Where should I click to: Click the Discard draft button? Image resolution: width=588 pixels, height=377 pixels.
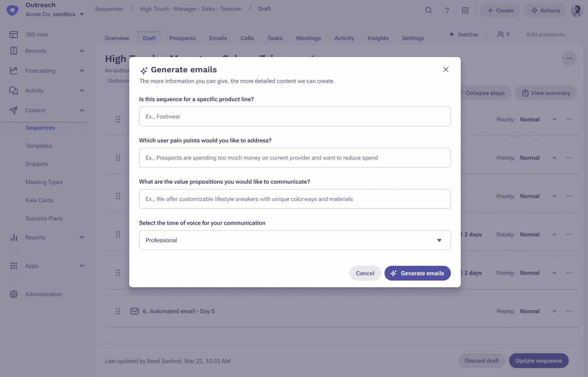[x=482, y=360]
